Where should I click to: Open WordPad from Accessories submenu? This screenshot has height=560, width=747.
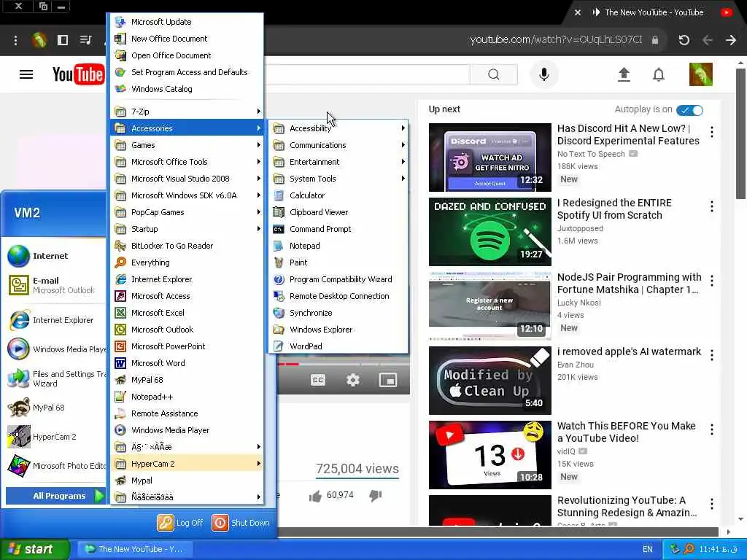pyautogui.click(x=338, y=346)
